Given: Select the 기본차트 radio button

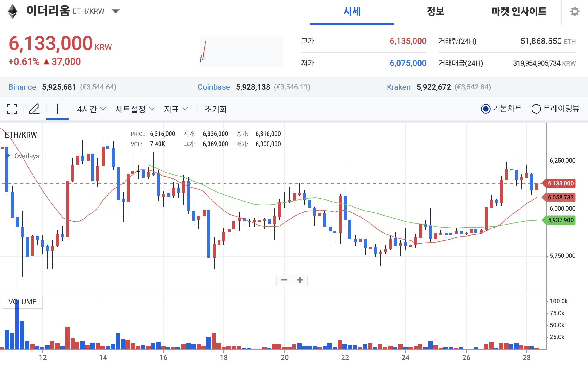Looking at the screenshot, I should click(x=486, y=109).
